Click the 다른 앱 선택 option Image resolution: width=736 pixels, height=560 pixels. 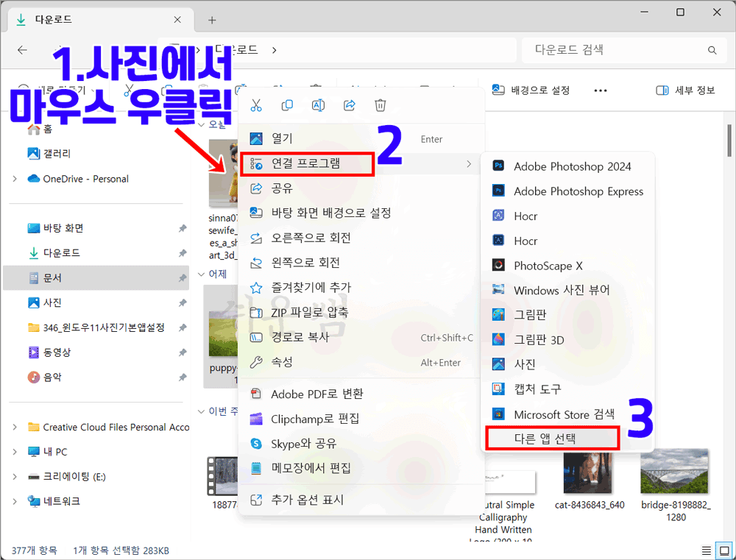coord(552,438)
